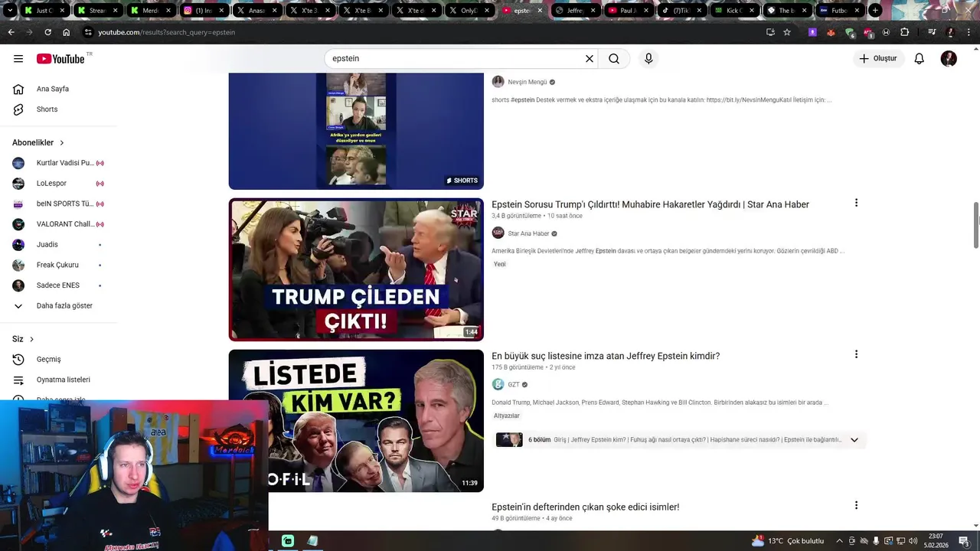Show hidden system tray icons

point(839,541)
